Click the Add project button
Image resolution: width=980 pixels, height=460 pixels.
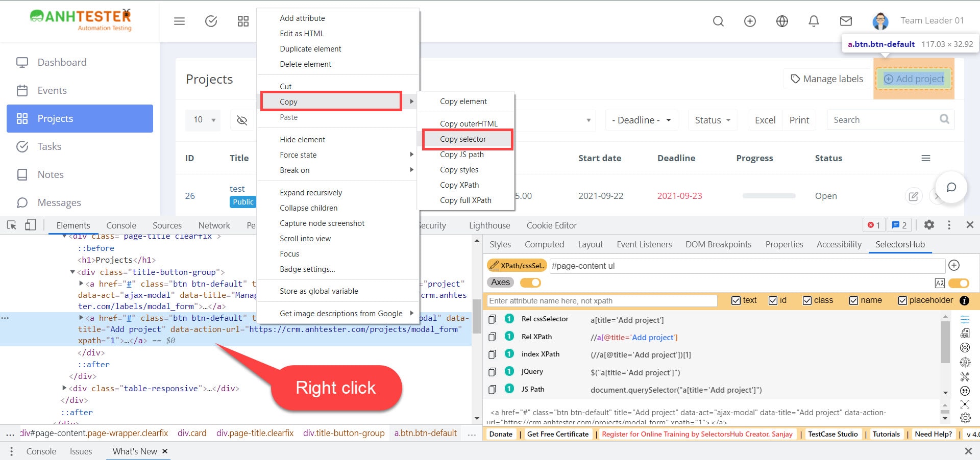point(914,79)
